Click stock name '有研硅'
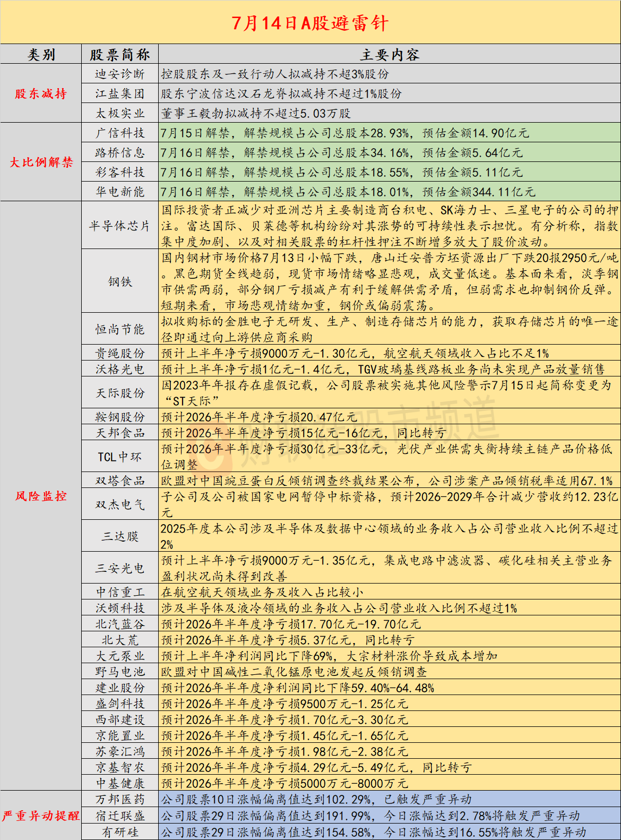Screen dimensions: 621x840 [120, 832]
